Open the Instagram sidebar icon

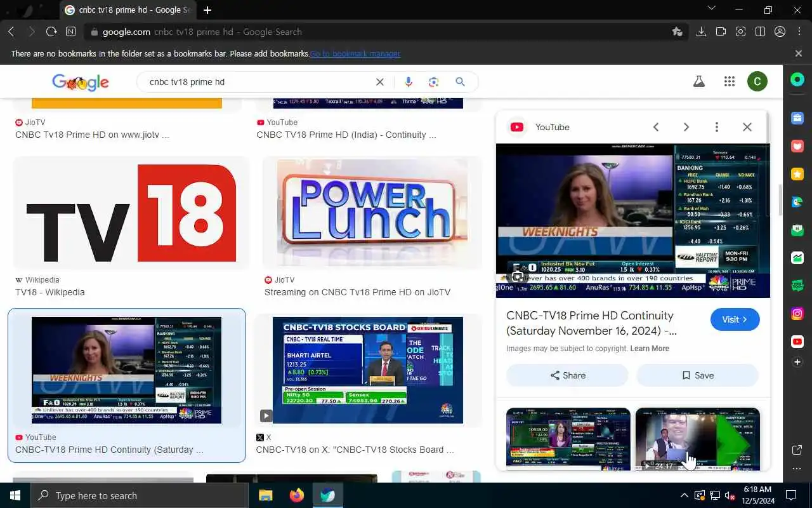(797, 314)
